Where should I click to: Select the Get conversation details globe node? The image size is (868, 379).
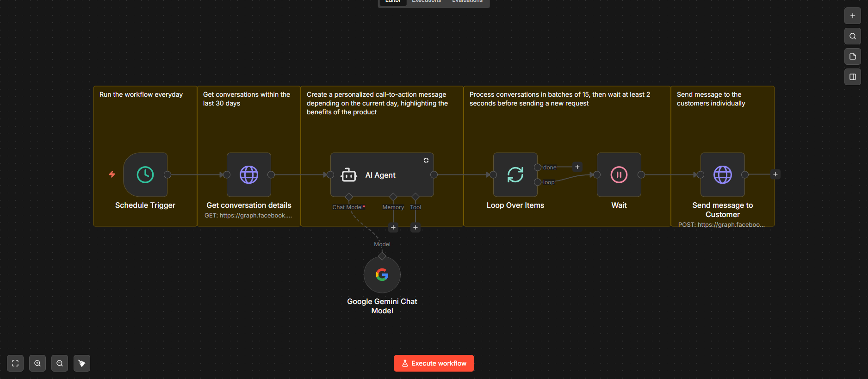click(249, 175)
